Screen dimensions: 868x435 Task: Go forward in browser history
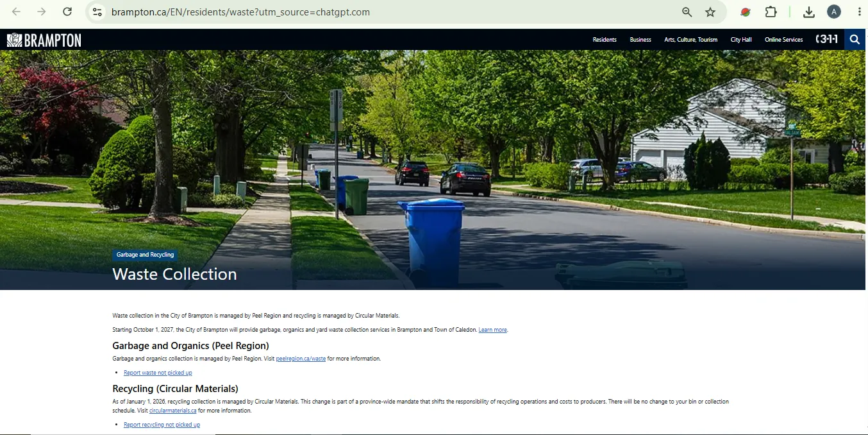pyautogui.click(x=42, y=12)
